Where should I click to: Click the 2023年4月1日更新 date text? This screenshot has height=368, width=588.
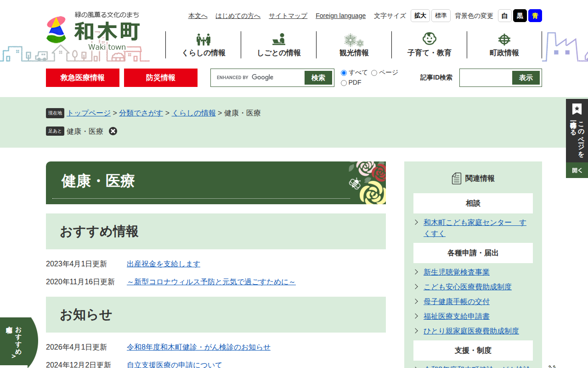(76, 264)
